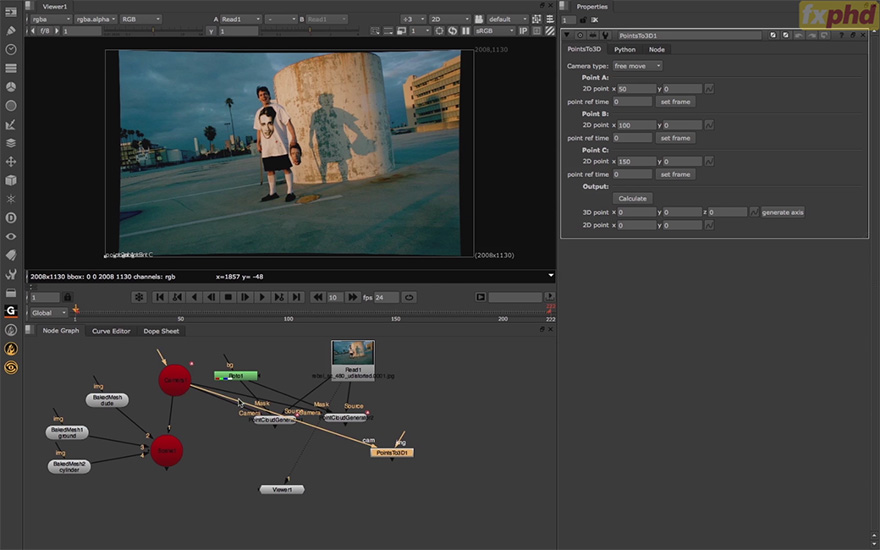Open the Time nodes toolbar menu
The width and height of the screenshot is (880, 550).
pos(11,49)
